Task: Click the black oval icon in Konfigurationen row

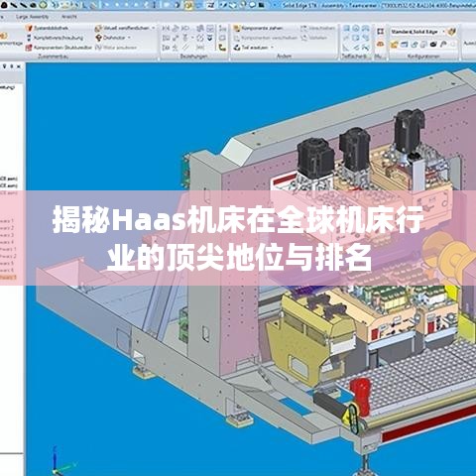Action: click(433, 44)
